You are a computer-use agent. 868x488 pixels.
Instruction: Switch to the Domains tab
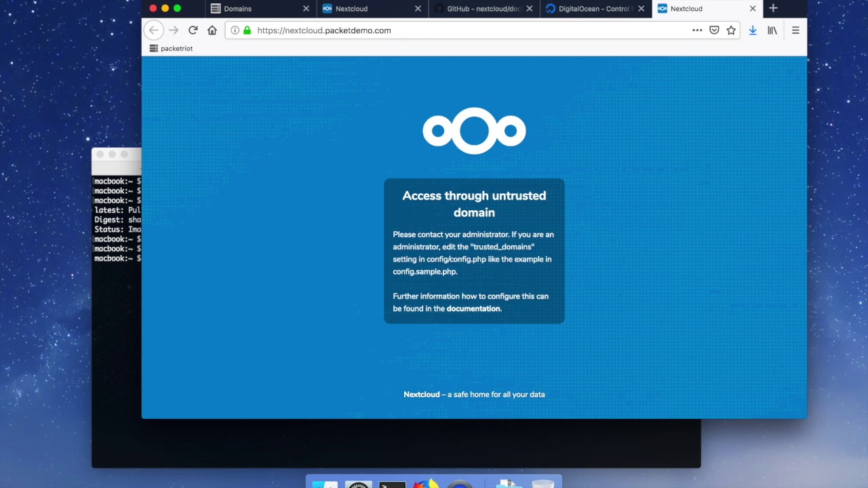coord(260,9)
